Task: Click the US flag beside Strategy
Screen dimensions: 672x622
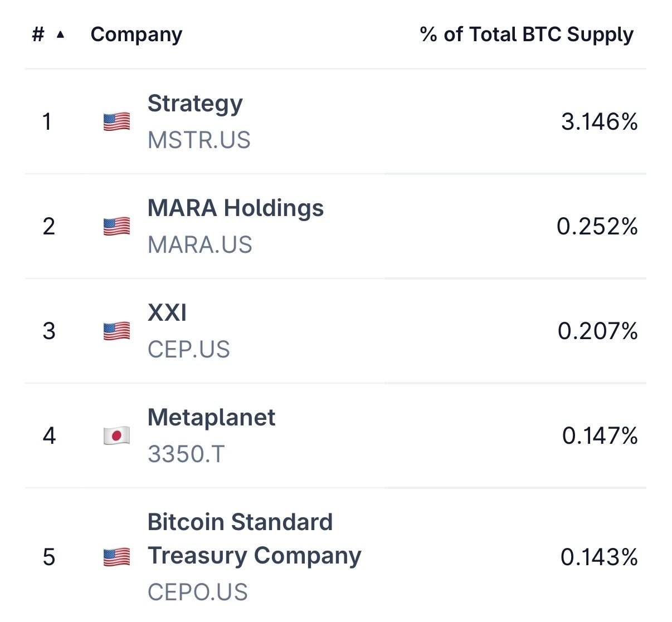Action: 116,121
